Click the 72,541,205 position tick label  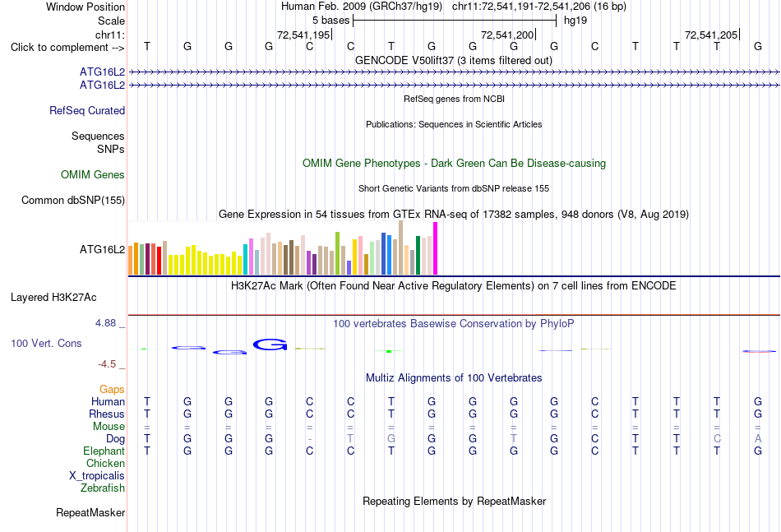pos(711,35)
